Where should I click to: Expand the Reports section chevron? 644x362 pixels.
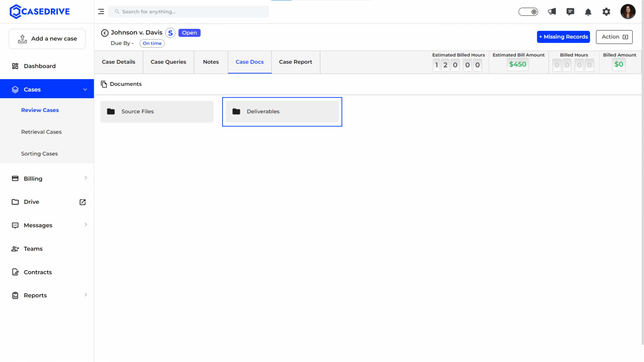point(86,295)
